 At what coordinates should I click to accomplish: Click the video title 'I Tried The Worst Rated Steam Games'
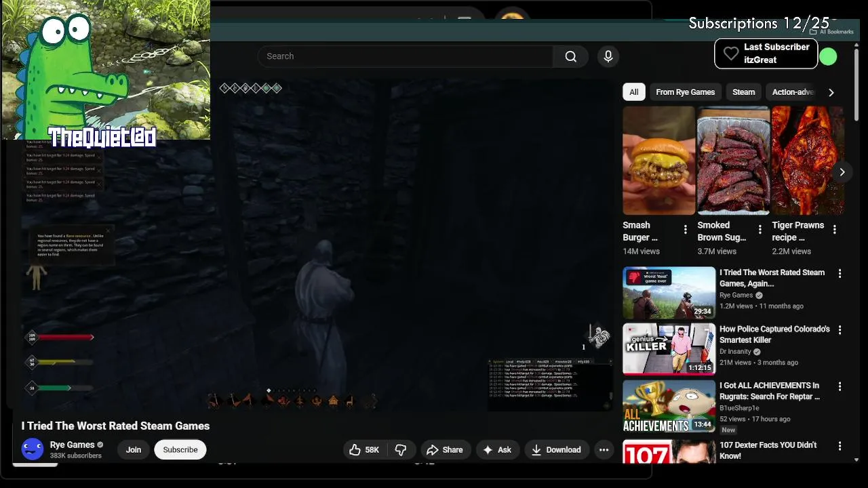pyautogui.click(x=115, y=426)
